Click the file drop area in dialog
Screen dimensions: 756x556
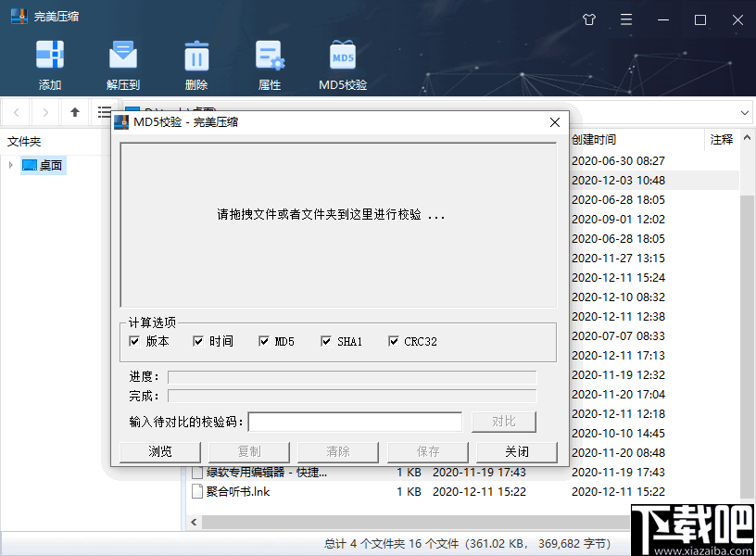coord(338,224)
